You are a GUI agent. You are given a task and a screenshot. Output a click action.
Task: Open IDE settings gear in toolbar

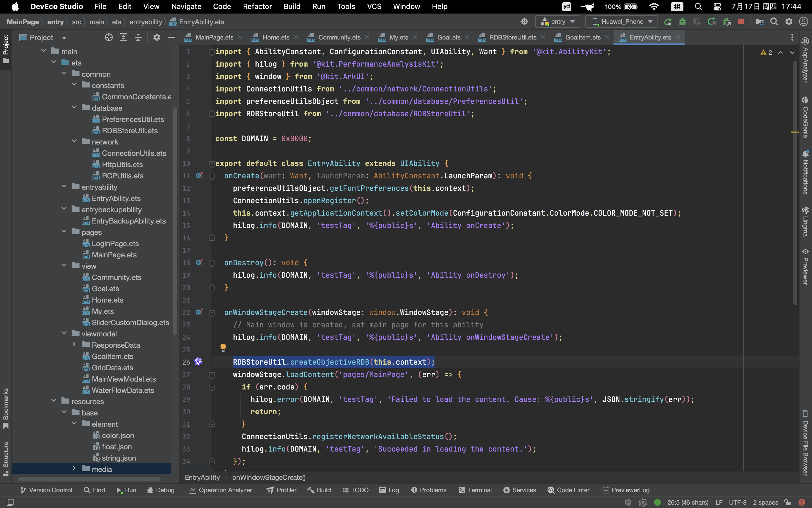(789, 22)
